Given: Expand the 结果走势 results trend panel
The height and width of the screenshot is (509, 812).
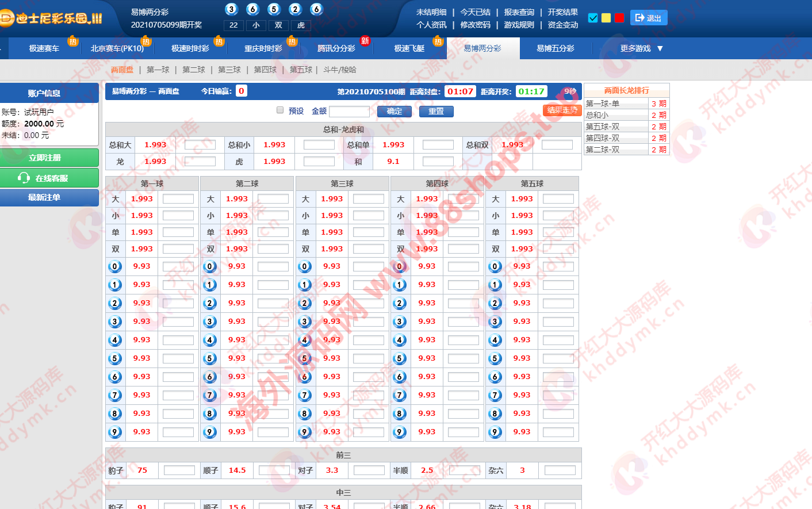Looking at the screenshot, I should [x=562, y=110].
